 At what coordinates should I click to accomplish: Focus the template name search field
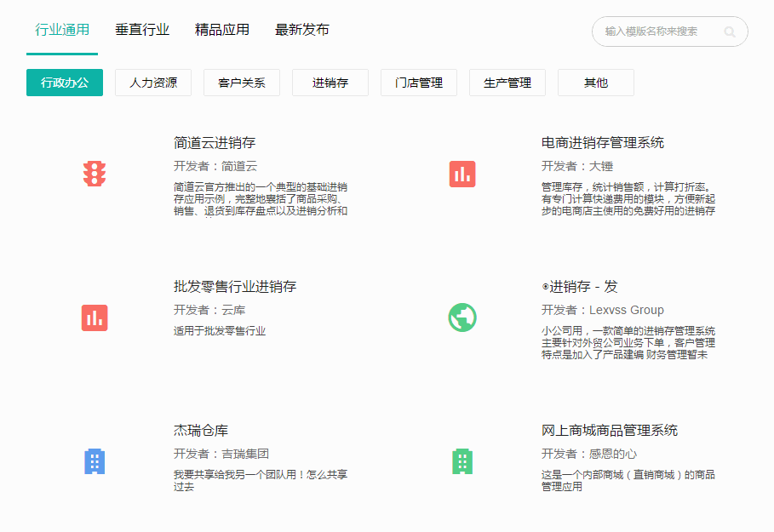tap(656, 31)
